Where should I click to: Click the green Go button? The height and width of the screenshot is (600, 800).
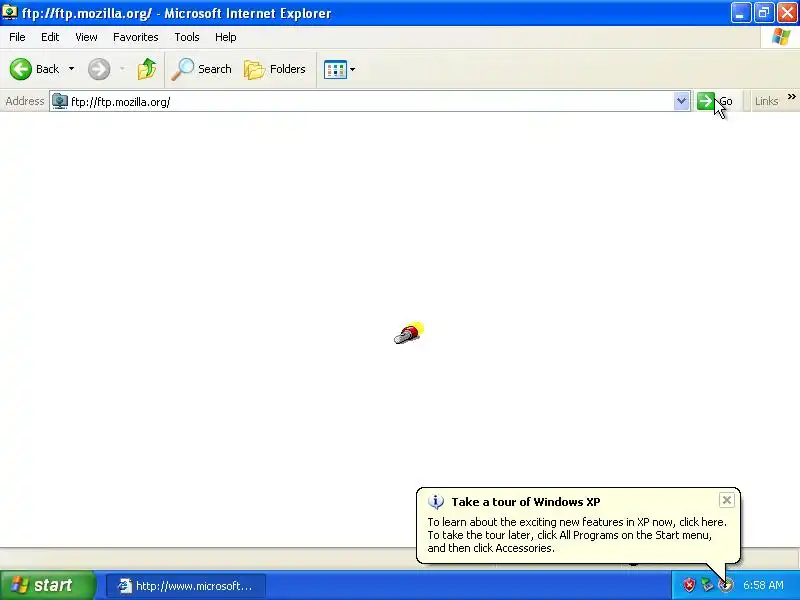point(715,102)
